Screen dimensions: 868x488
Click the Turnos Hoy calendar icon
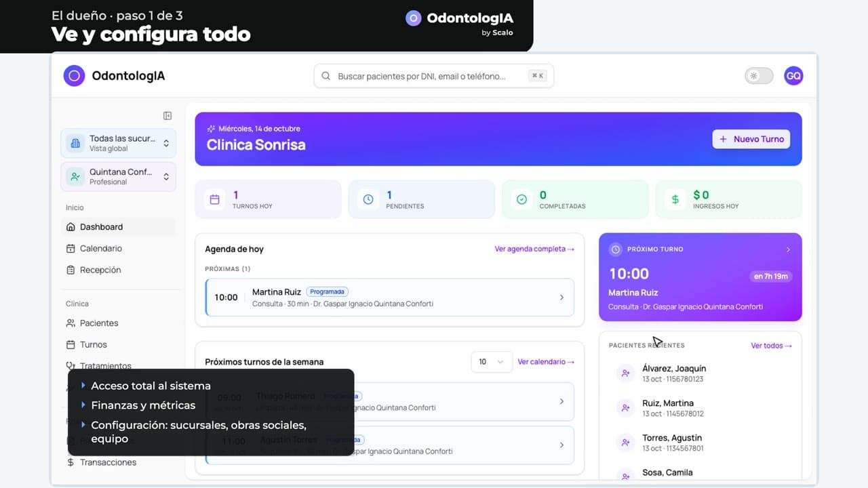pyautogui.click(x=214, y=199)
